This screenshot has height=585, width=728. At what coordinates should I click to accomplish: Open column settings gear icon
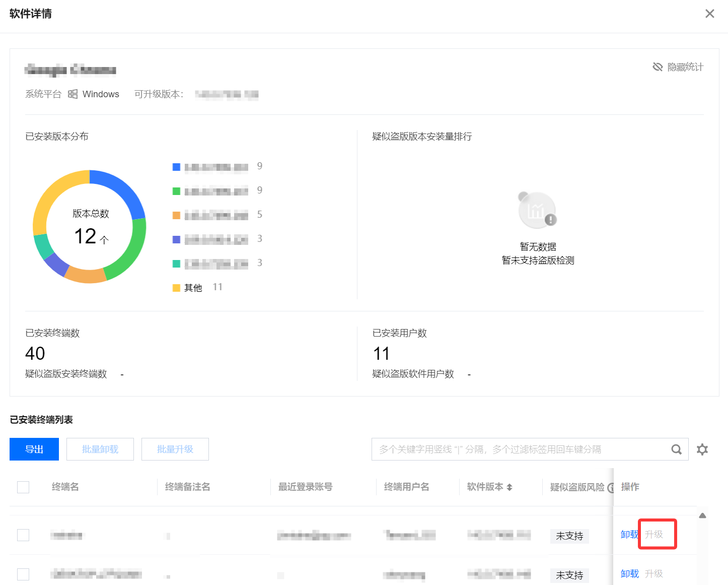click(x=702, y=449)
